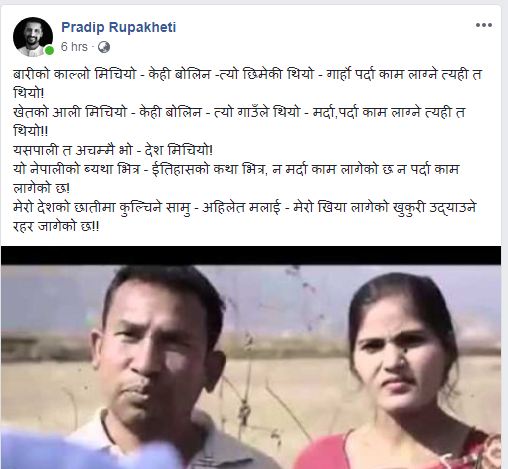Click the line starting यो नेपालीको ब्यथा भित्र
508x469 pixels.
point(236,169)
